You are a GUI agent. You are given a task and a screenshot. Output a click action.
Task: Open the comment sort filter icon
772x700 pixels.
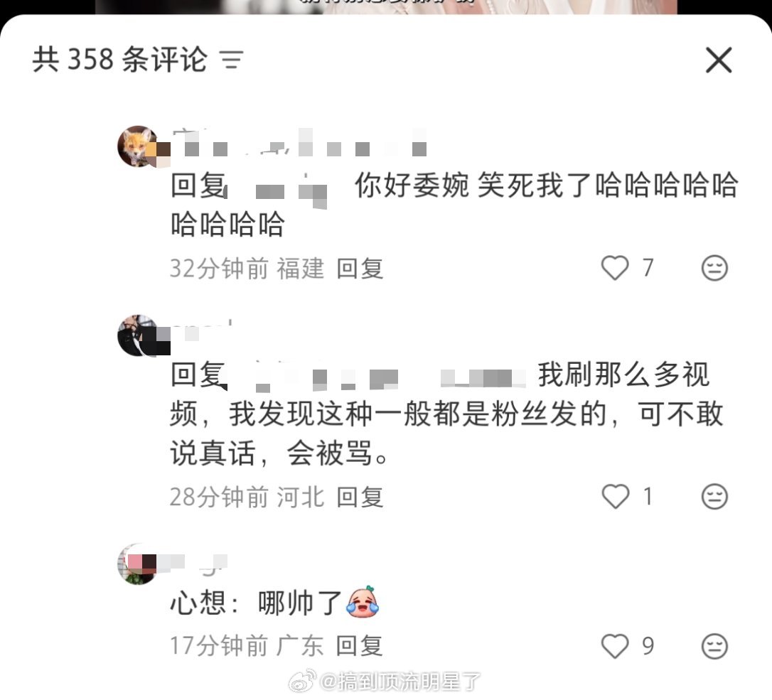point(232,60)
